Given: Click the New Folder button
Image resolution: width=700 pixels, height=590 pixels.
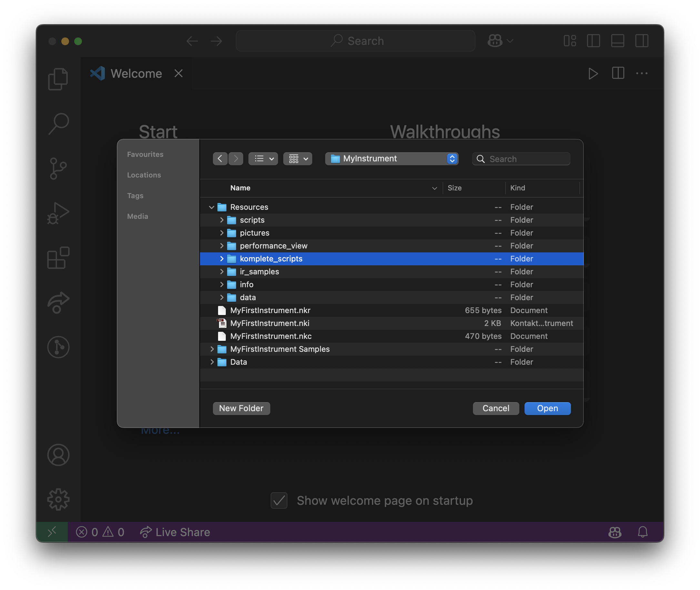Looking at the screenshot, I should pyautogui.click(x=241, y=408).
